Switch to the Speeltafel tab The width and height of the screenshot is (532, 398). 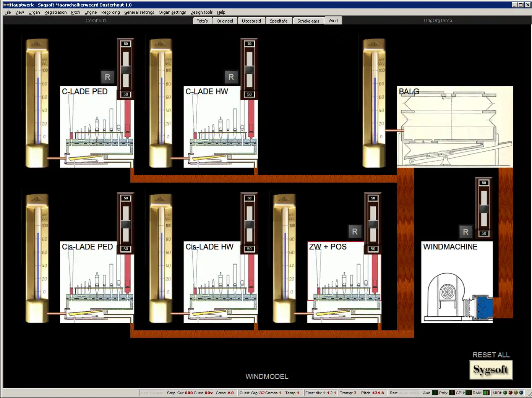click(279, 21)
